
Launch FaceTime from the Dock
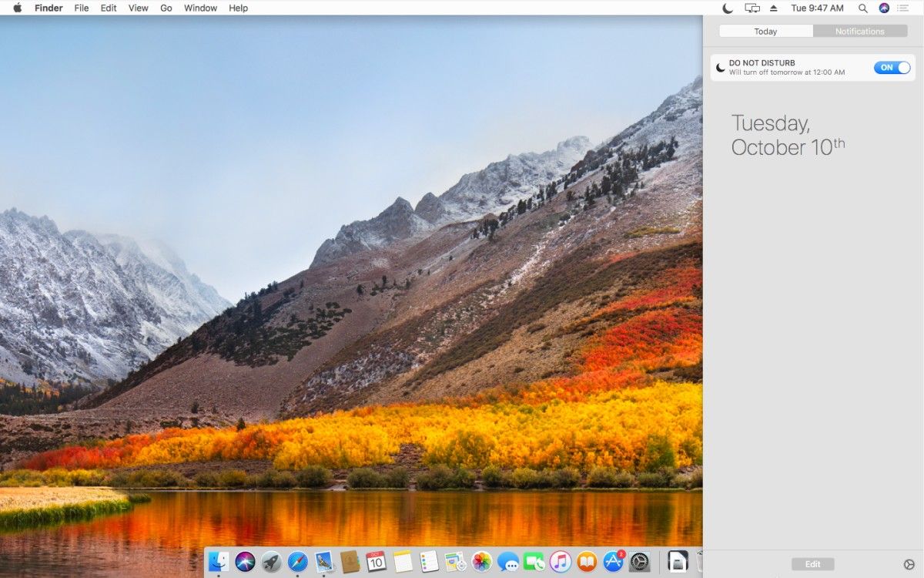tap(534, 562)
